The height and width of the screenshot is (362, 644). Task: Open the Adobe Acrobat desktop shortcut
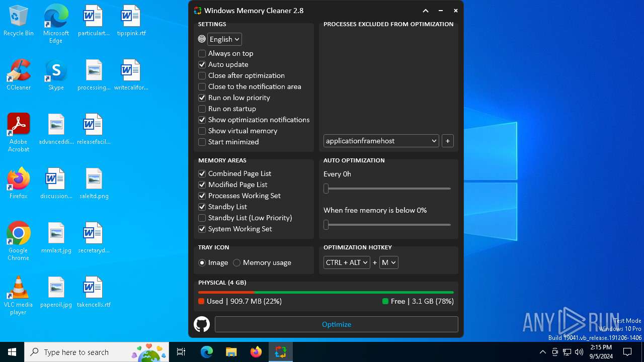[x=19, y=133]
